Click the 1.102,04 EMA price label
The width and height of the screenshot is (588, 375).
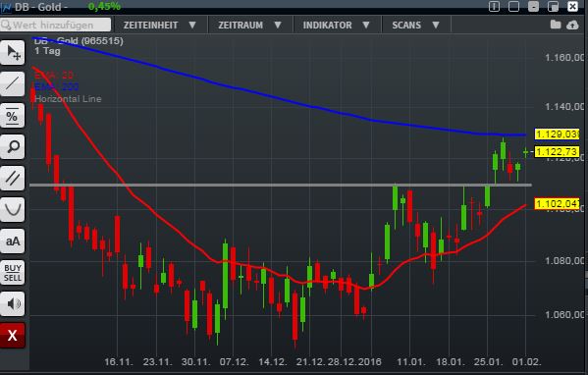pyautogui.click(x=557, y=204)
